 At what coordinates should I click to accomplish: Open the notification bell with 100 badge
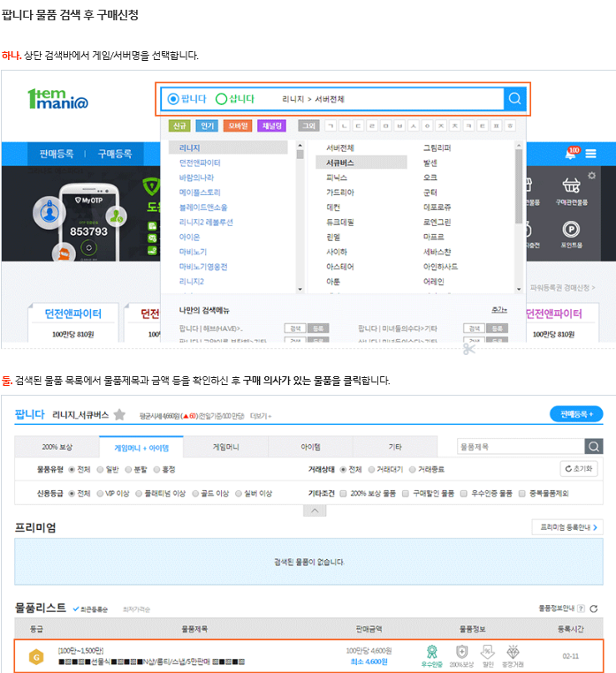tap(571, 153)
